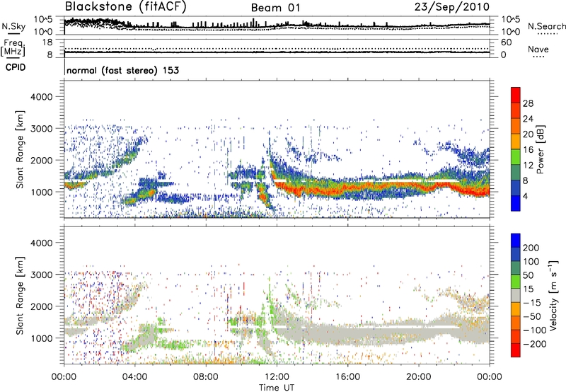
Task: Click the 200 label on velocity colorbar
Action: (531, 248)
